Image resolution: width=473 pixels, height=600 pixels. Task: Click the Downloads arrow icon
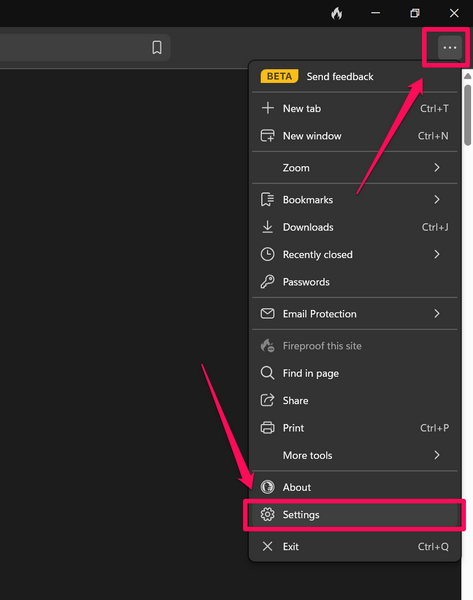267,227
